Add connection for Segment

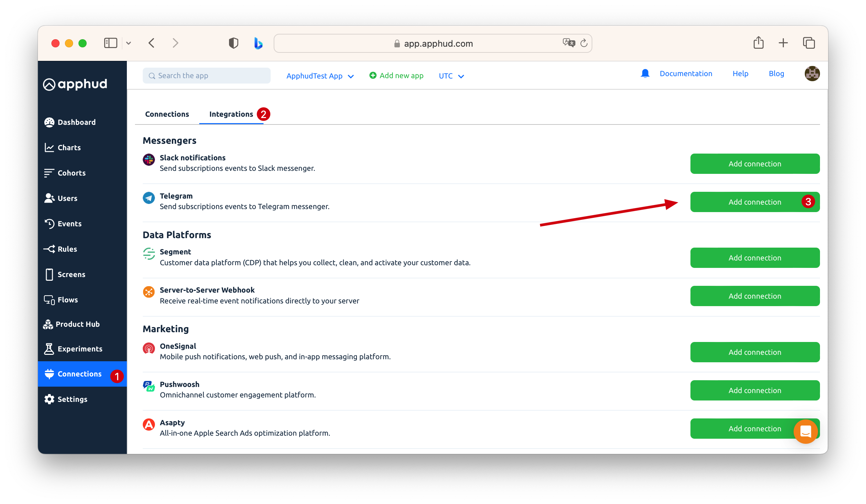755,258
